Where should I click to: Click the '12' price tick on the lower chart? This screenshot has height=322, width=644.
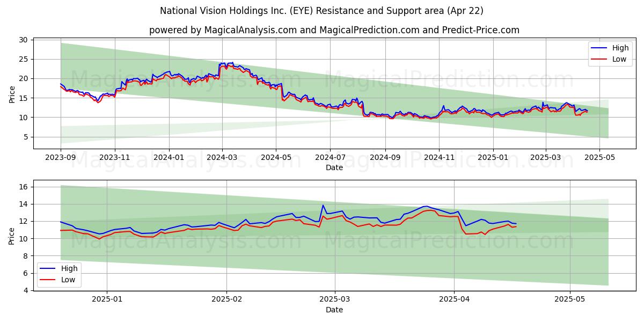24,221
